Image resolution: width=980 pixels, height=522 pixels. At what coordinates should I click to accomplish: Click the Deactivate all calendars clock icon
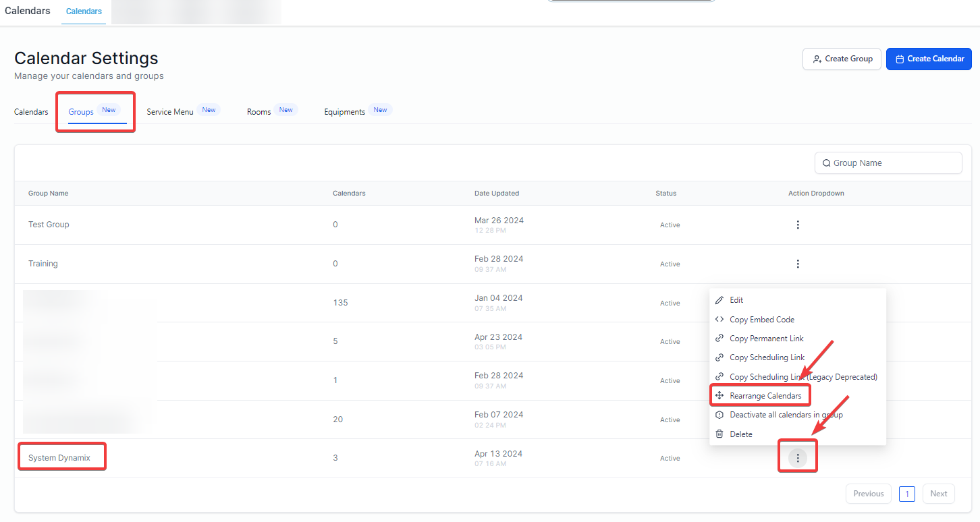pos(720,414)
